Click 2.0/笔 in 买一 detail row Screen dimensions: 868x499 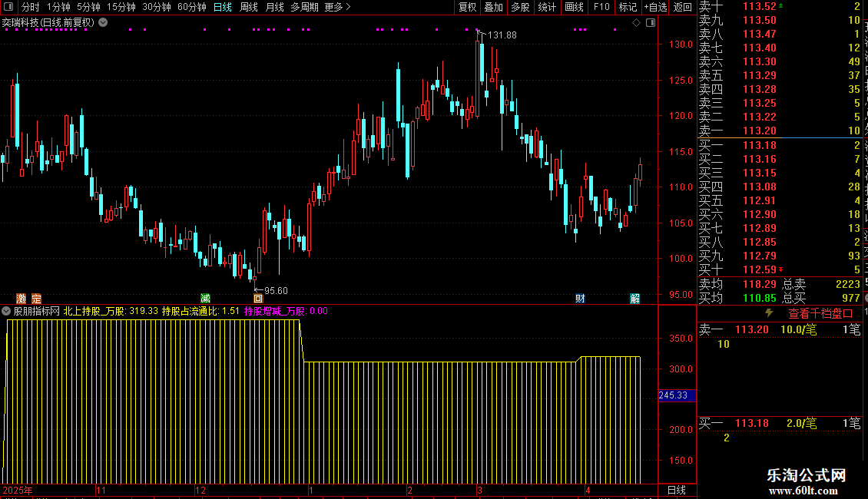click(801, 423)
